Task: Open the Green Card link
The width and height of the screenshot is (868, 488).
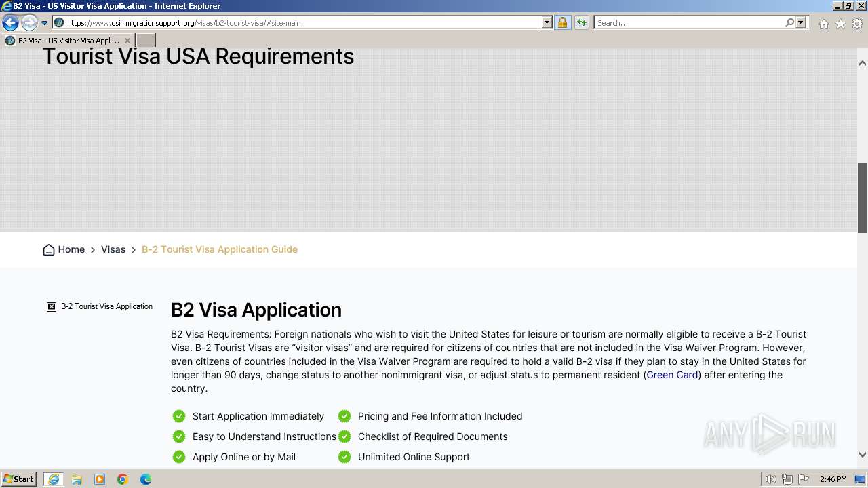Action: [672, 375]
